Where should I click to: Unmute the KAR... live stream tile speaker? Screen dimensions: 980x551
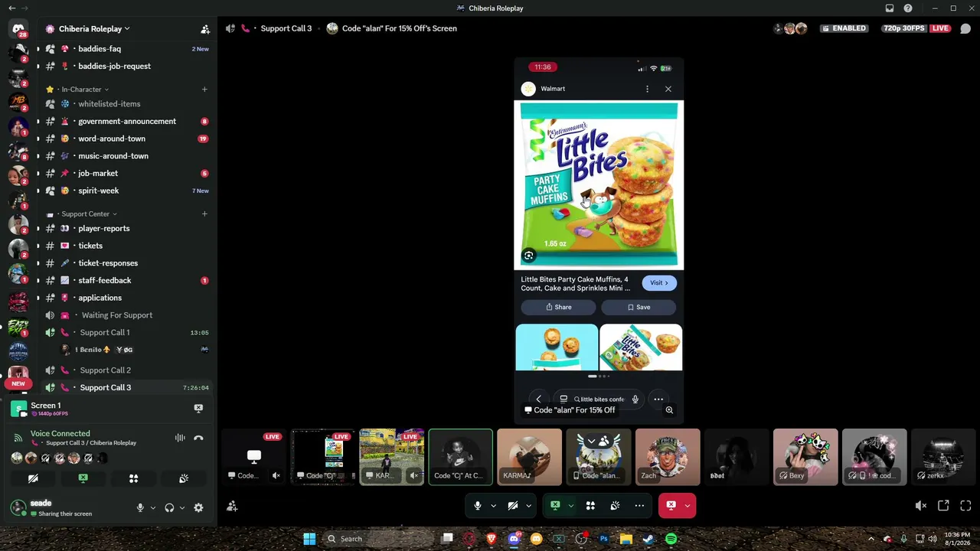point(414,475)
